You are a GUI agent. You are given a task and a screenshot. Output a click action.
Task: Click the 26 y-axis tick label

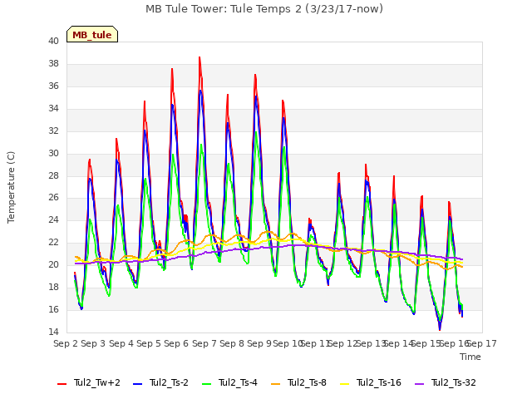point(53,198)
